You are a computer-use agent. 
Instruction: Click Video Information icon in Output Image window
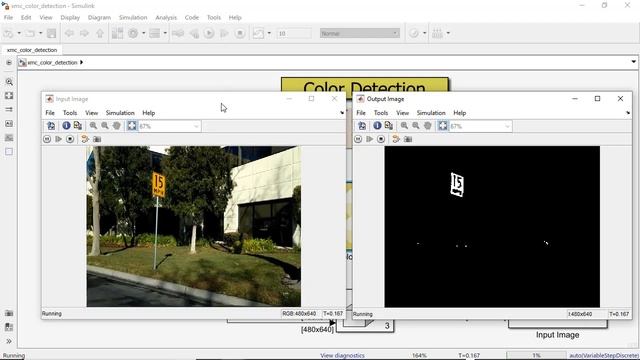[x=377, y=126]
